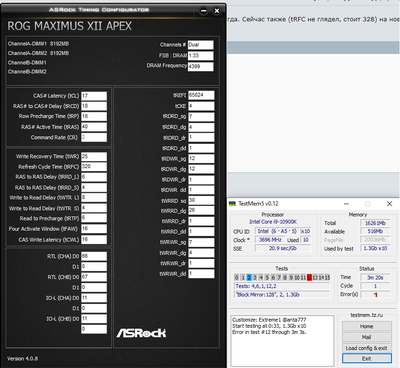Click the RTL (CHA) D0 field

(94, 256)
